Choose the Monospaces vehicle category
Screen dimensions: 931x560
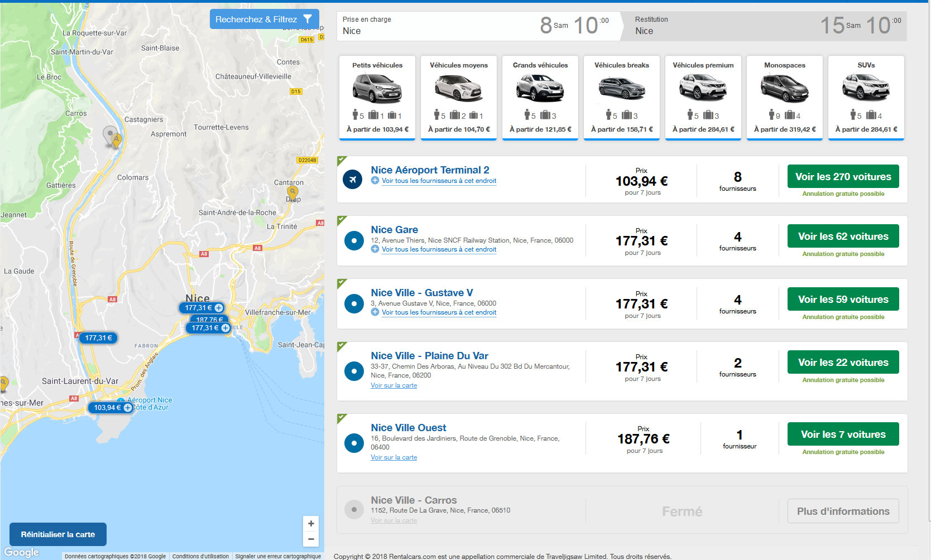pyautogui.click(x=785, y=97)
